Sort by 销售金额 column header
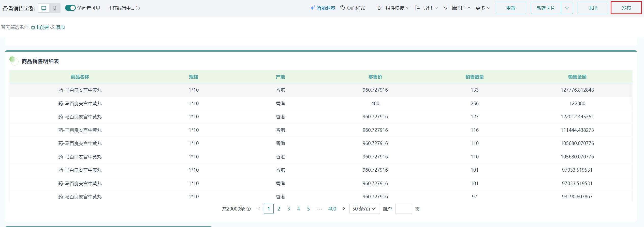 click(x=577, y=77)
